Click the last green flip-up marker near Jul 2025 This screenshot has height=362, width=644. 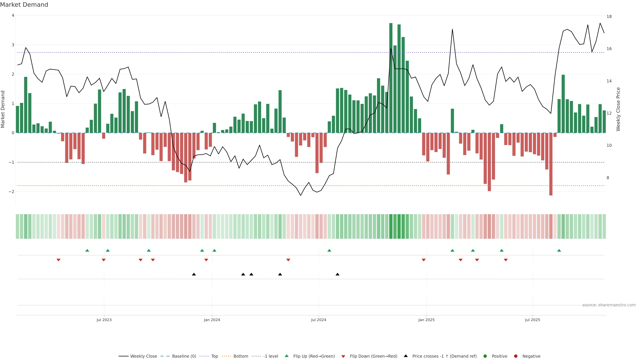pyautogui.click(x=559, y=251)
